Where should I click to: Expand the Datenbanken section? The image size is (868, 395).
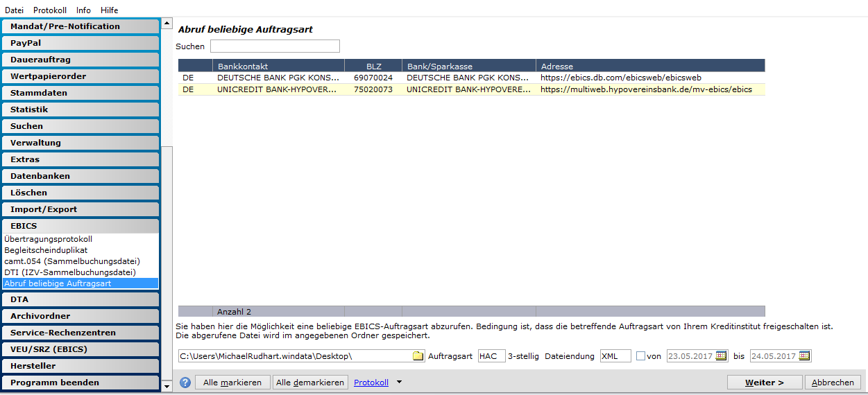click(x=80, y=176)
